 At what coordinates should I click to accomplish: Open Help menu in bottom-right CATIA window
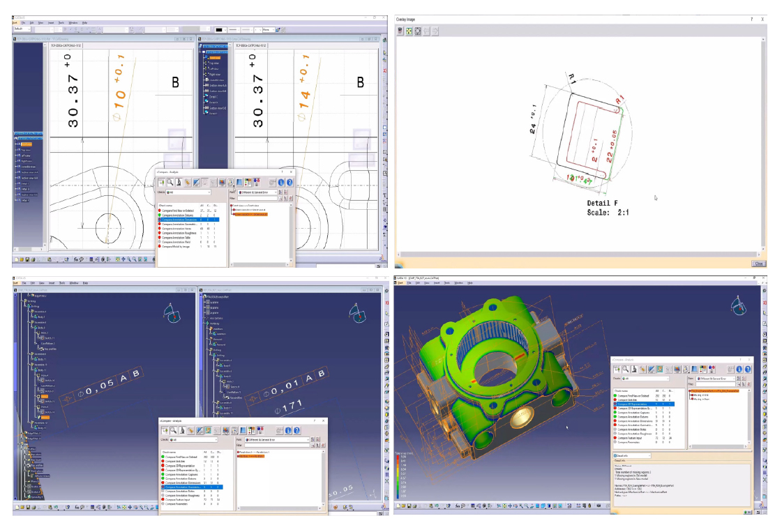tap(469, 282)
